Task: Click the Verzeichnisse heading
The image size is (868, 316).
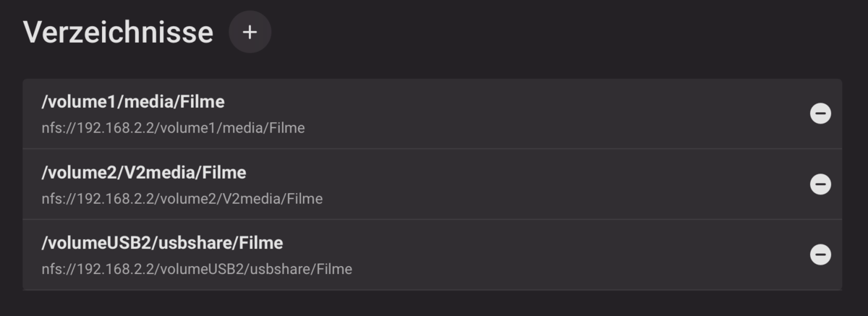Action: [x=118, y=33]
